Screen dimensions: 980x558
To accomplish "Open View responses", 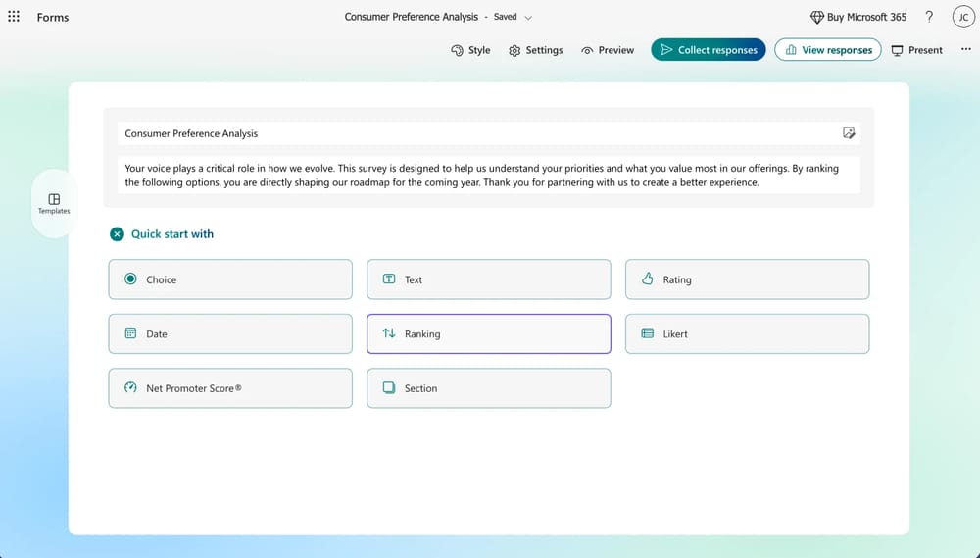I will (x=827, y=50).
